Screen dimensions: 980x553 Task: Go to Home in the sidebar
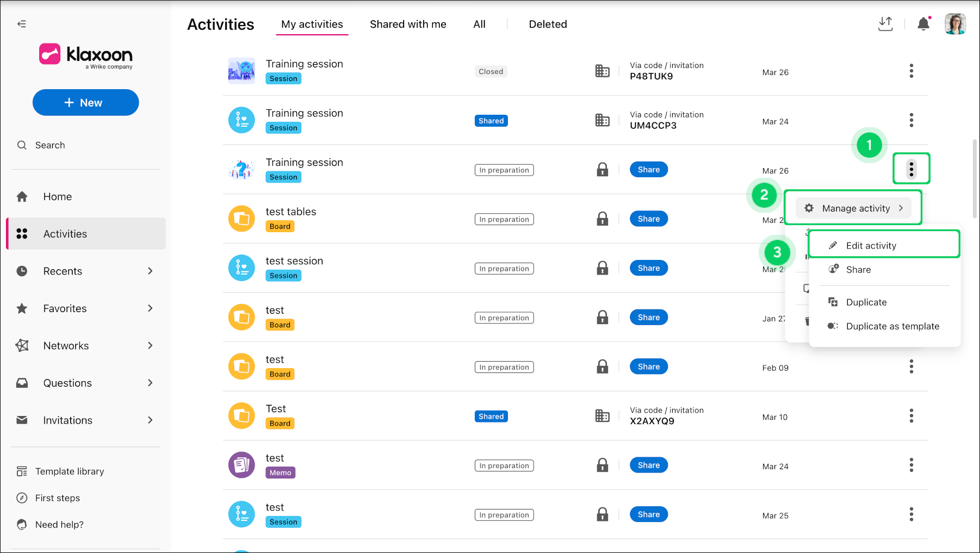[x=85, y=196]
